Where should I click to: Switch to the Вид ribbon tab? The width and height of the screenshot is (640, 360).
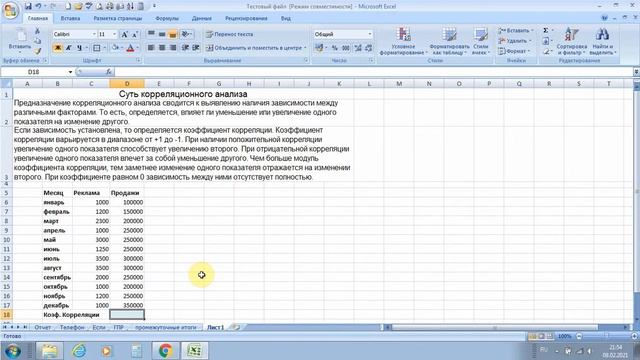tap(286, 18)
